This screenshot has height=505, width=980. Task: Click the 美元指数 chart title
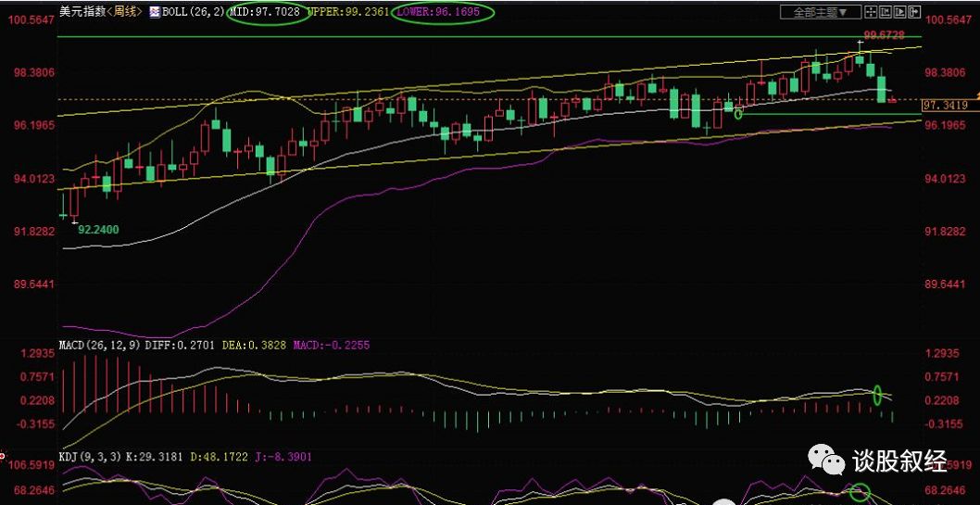82,11
